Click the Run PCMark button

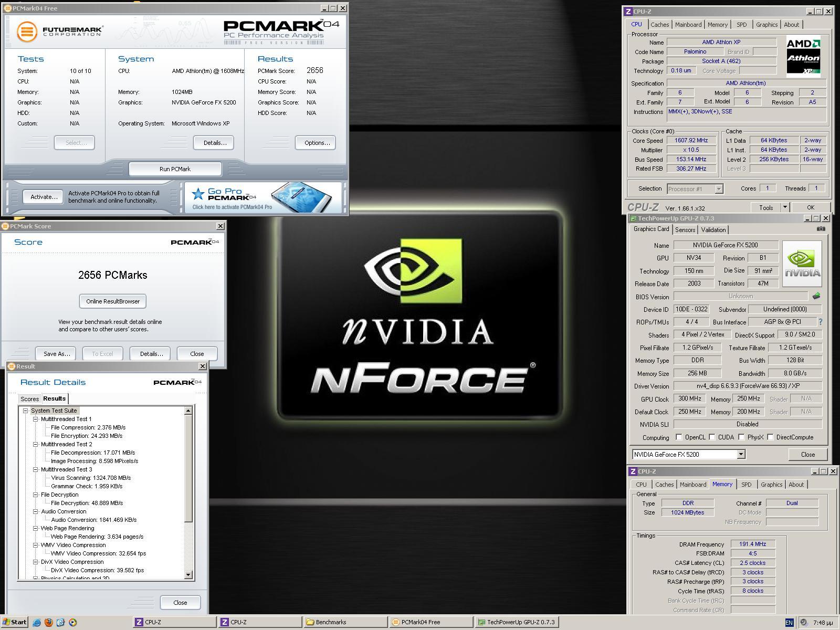coord(175,169)
